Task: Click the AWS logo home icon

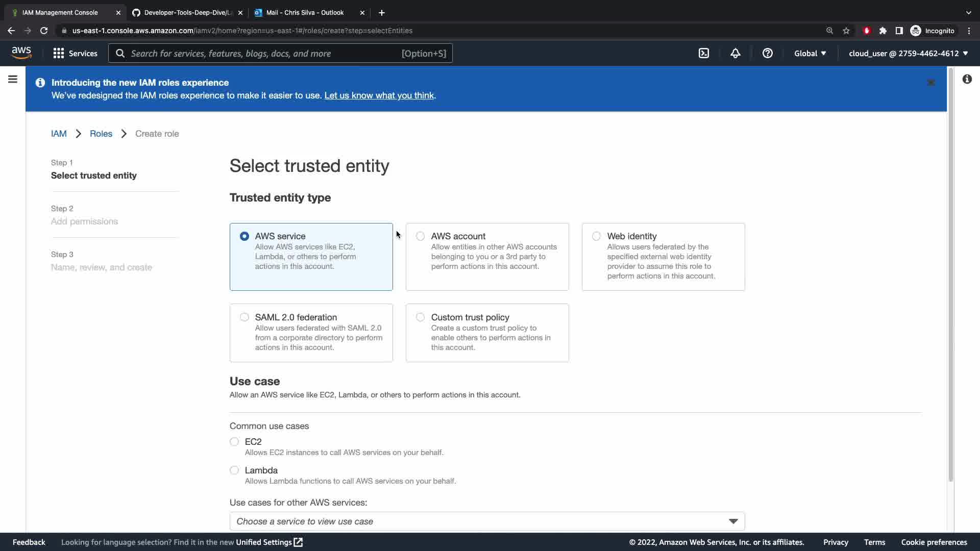Action: (x=21, y=53)
